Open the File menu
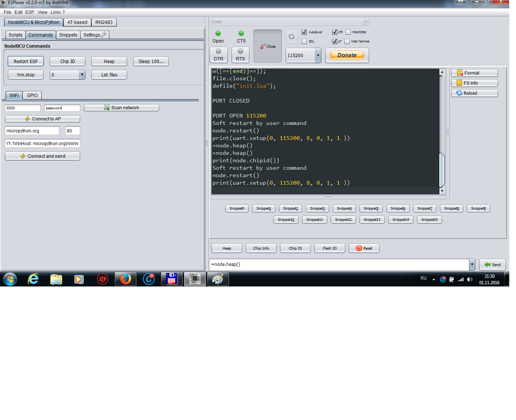Viewport: 516px width, 420px height. (x=7, y=12)
